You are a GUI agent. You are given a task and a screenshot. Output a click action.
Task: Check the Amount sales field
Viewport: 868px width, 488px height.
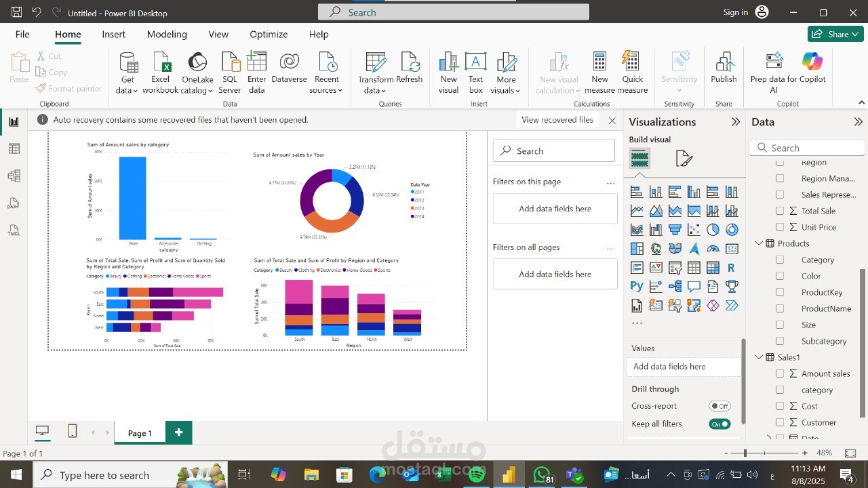point(780,373)
